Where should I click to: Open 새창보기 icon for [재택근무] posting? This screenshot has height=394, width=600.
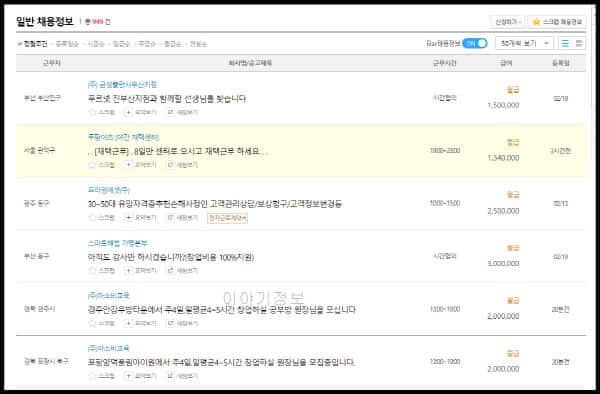pyautogui.click(x=170, y=165)
